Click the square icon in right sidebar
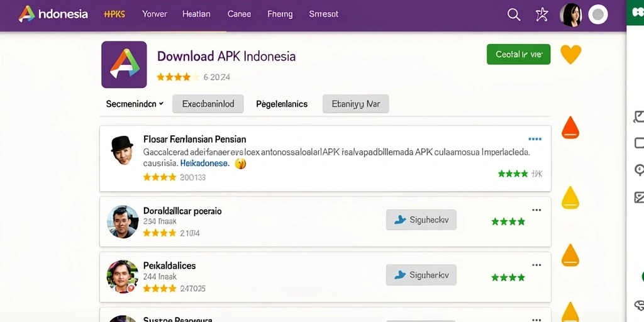644x322 pixels. [x=639, y=143]
